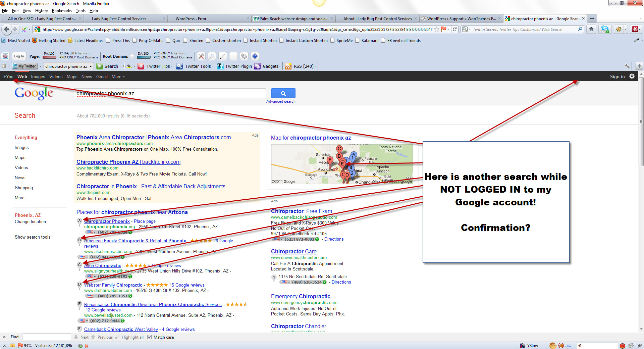The height and width of the screenshot is (349, 644).
Task: Click inside the Google search query field
Action: pyautogui.click(x=170, y=93)
